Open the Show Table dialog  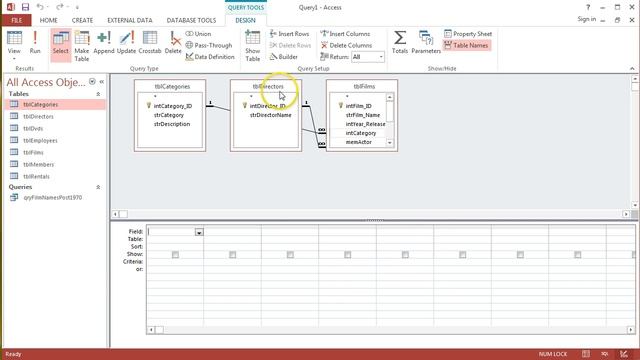[252, 46]
